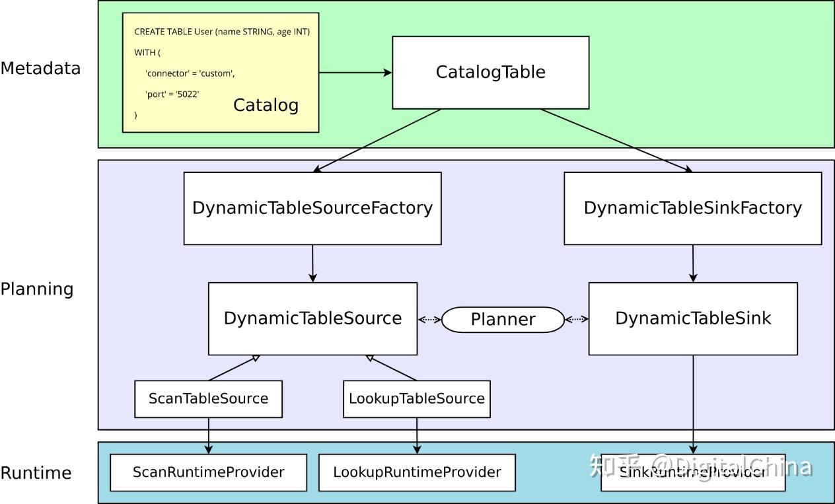The height and width of the screenshot is (504, 835).
Task: Select the Metadata section label
Action: [x=41, y=67]
